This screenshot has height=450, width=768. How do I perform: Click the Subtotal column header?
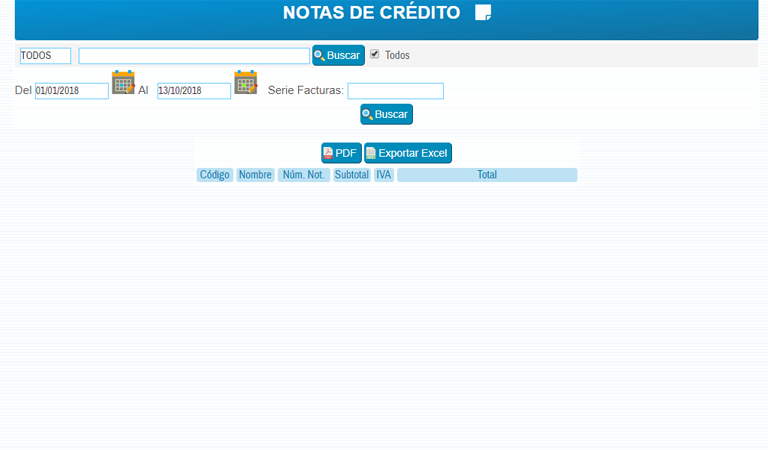(352, 175)
